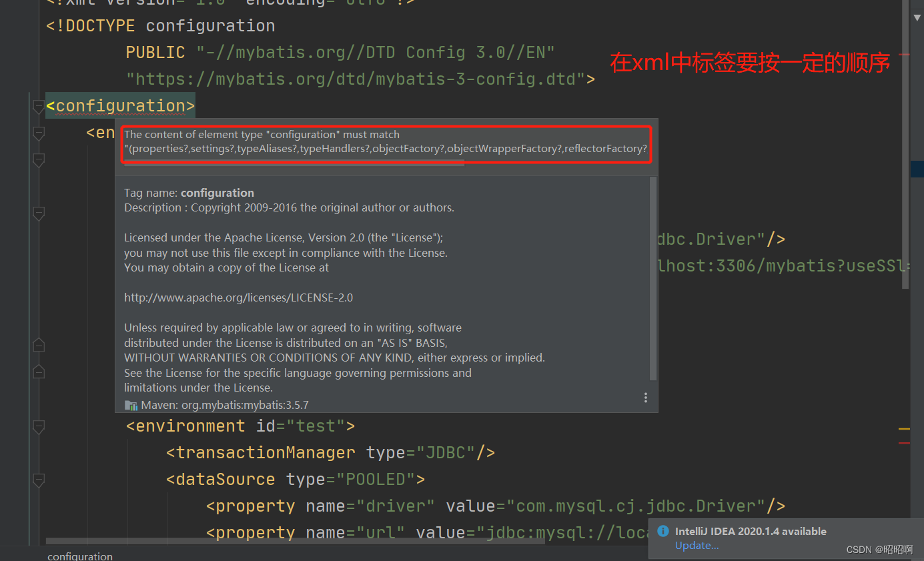This screenshot has width=924, height=561.
Task: Click the "Tag name: configuration" line in the popup
Action: [189, 193]
